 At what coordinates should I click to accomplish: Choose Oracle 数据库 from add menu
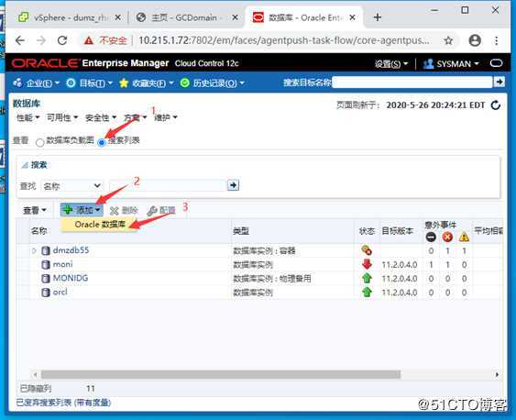[100, 225]
